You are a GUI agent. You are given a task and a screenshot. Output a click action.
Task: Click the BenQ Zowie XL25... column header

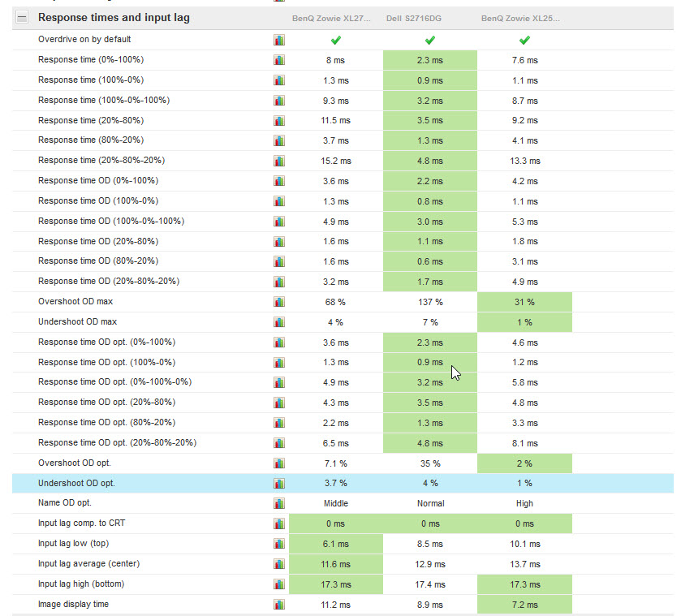[x=520, y=18]
